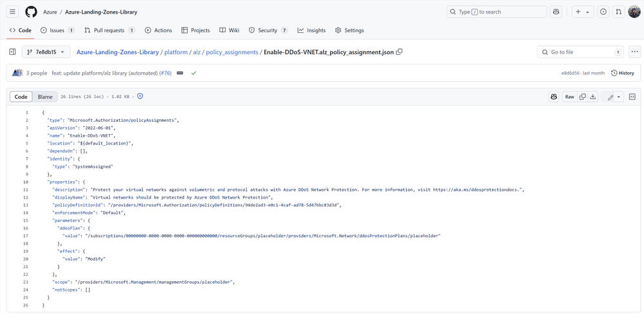Open the Wiki tab

229,30
